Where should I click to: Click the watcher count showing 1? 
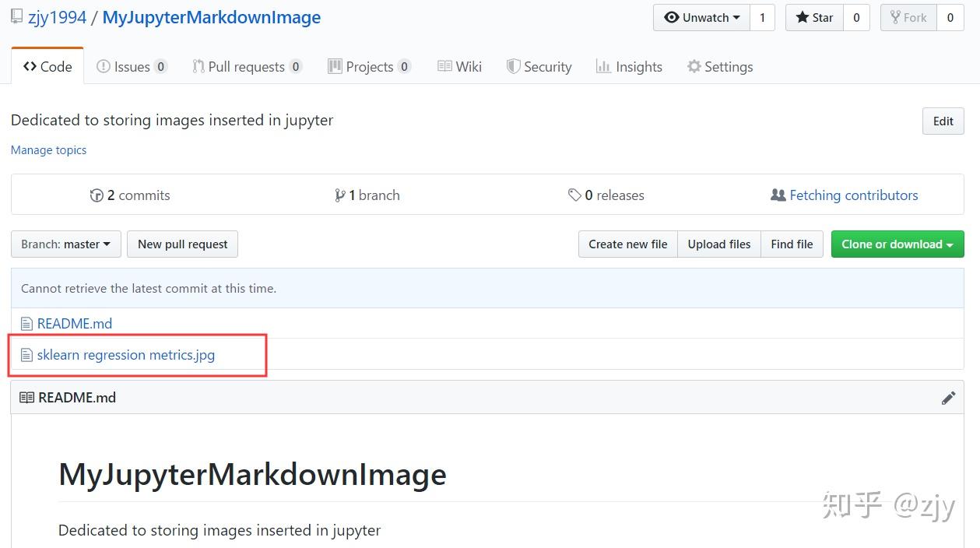pos(761,17)
